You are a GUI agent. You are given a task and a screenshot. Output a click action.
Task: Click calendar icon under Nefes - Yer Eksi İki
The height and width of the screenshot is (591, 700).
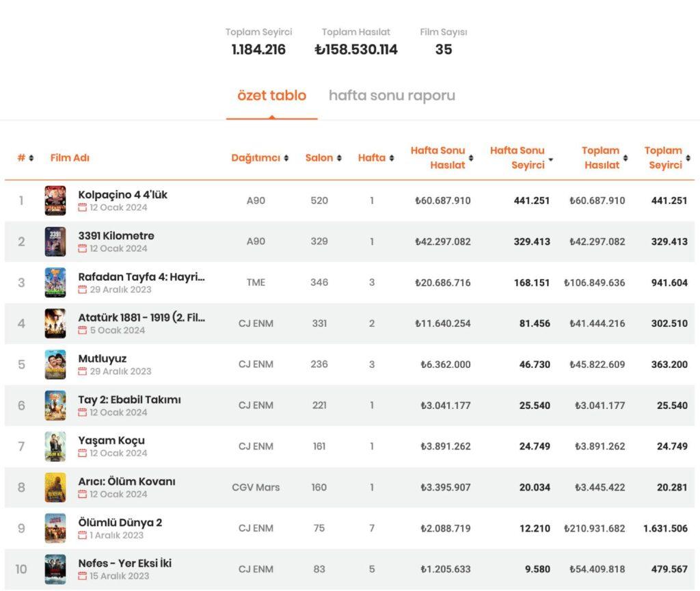click(x=83, y=577)
